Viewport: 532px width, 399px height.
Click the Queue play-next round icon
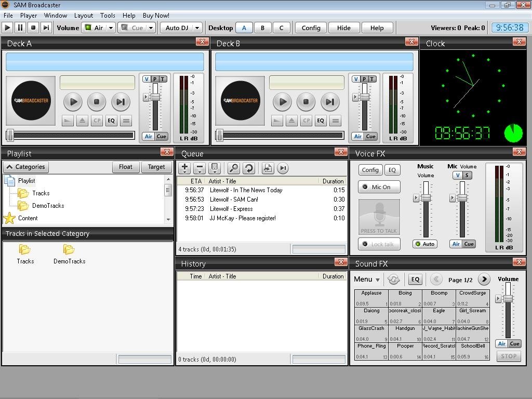point(283,168)
